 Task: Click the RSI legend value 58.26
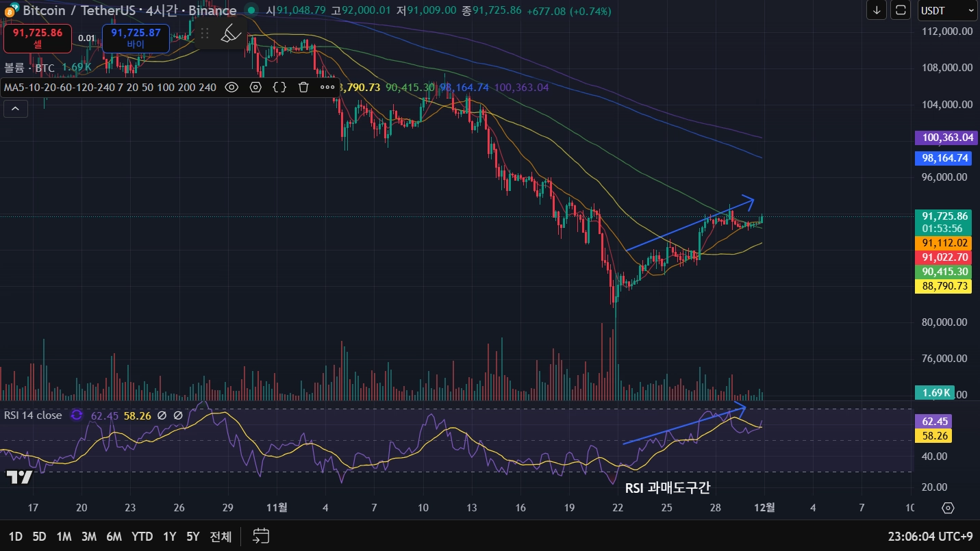(x=138, y=415)
